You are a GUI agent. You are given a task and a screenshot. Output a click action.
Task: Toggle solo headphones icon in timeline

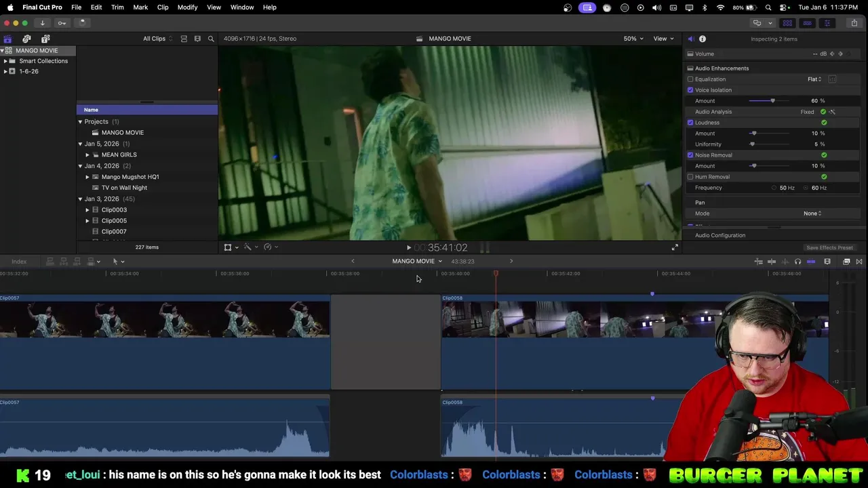(797, 262)
